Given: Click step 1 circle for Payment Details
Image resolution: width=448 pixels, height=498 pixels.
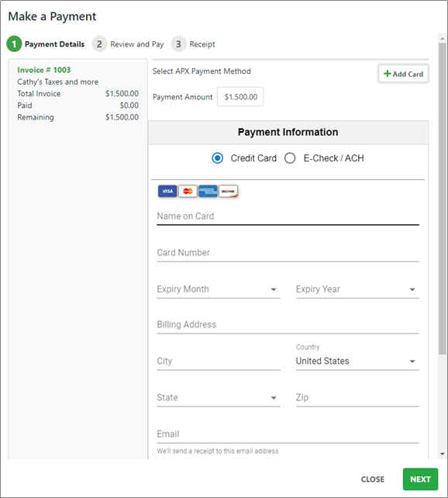Looking at the screenshot, I should [x=14, y=44].
